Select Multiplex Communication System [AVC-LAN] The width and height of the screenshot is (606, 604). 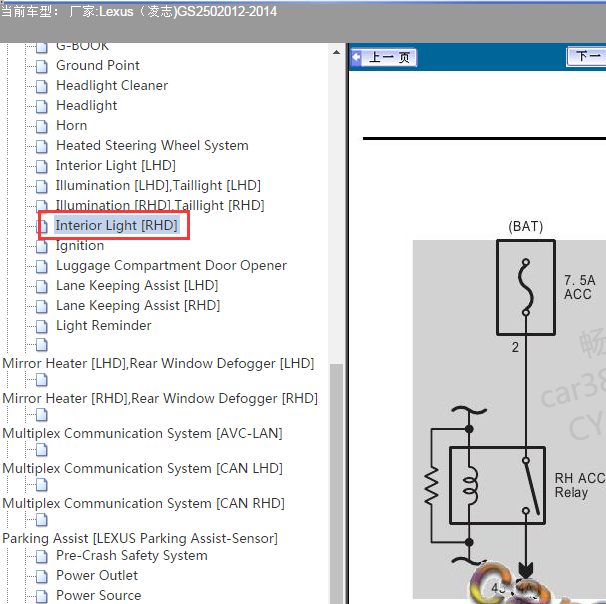142,433
